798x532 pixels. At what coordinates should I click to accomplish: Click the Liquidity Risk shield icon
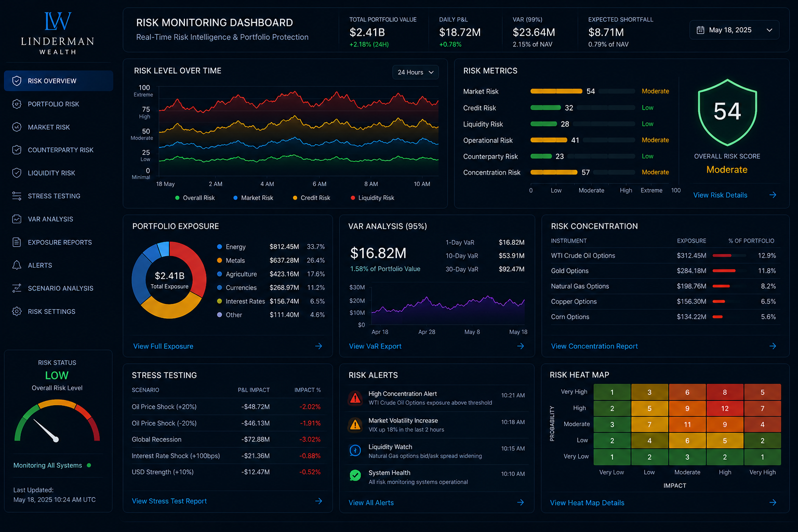17,173
